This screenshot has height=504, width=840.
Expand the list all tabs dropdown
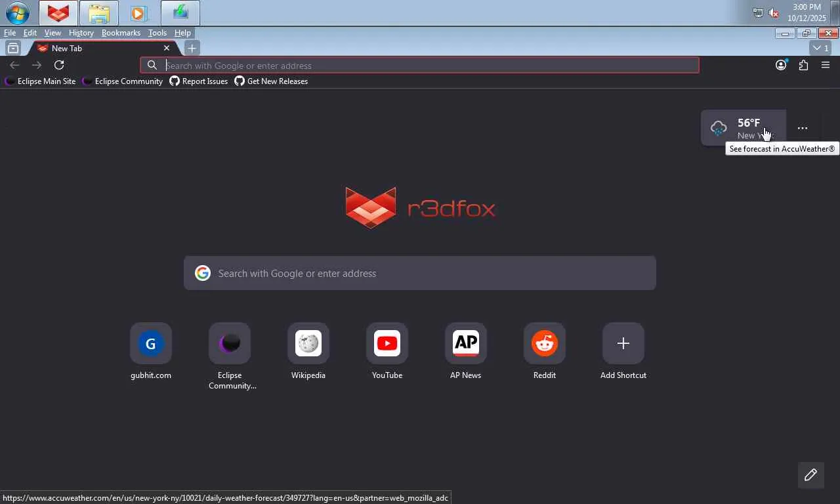pos(821,48)
